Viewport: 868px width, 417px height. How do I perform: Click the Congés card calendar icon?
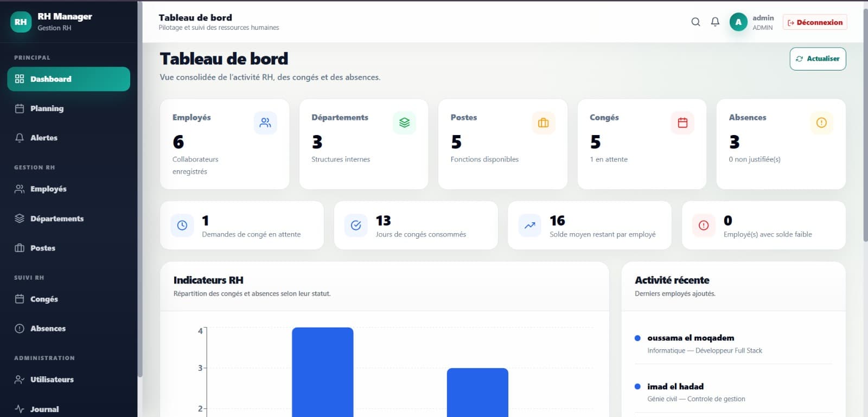click(x=682, y=123)
